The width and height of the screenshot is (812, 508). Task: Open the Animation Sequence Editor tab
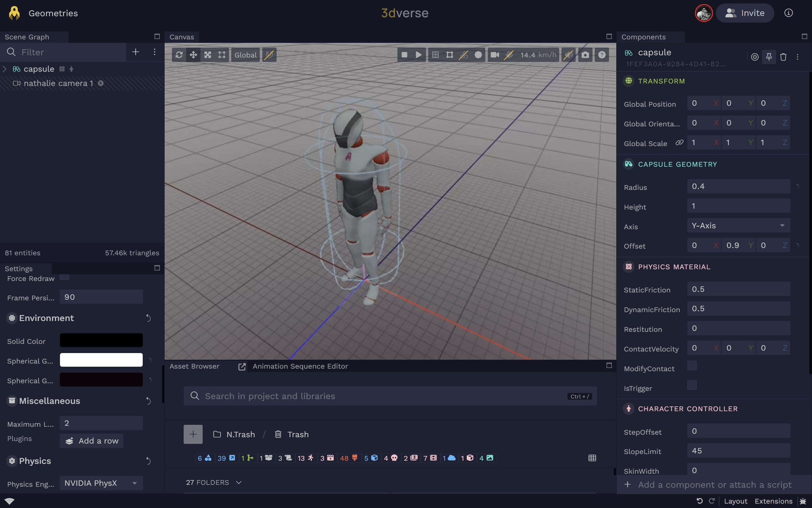click(300, 366)
